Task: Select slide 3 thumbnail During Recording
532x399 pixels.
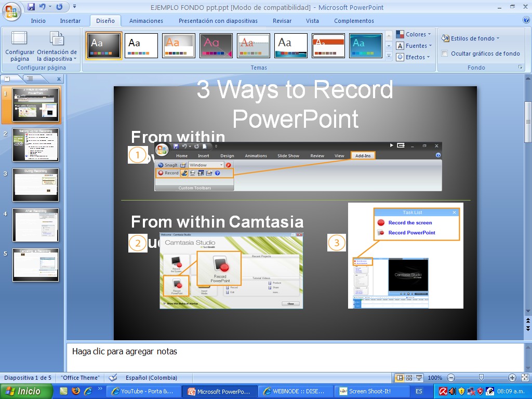Action: pos(35,185)
